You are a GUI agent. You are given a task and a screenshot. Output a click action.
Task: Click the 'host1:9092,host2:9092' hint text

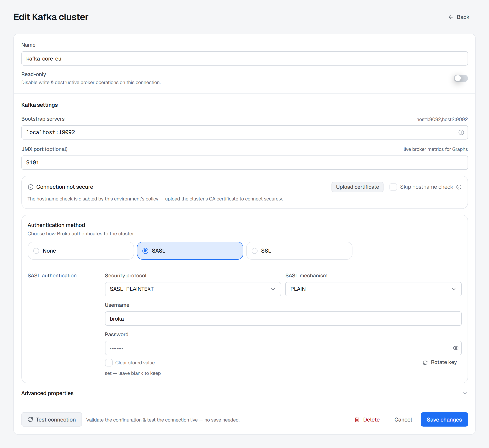(442, 119)
